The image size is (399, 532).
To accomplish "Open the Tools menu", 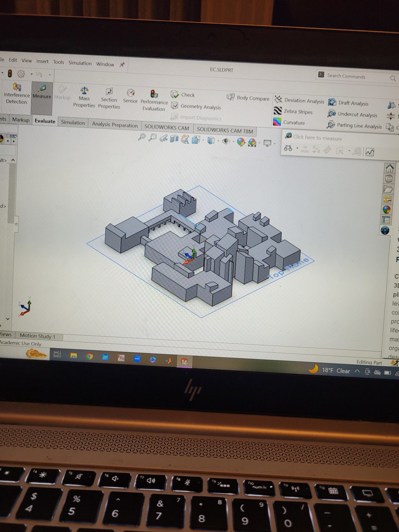I will (58, 62).
